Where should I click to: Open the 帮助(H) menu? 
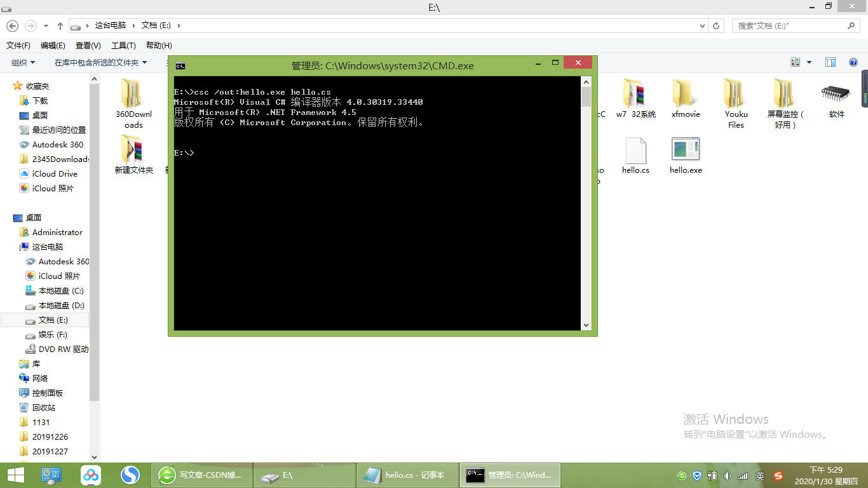(159, 46)
